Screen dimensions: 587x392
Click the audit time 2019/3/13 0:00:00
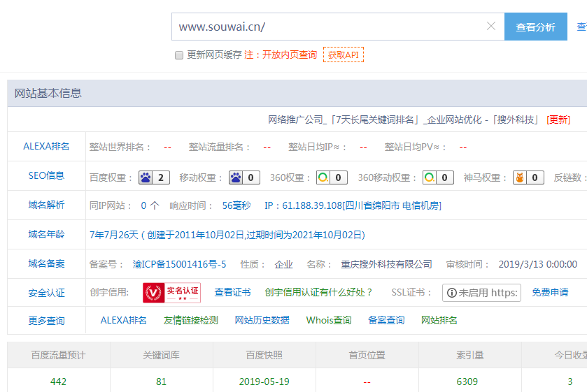pos(537,264)
